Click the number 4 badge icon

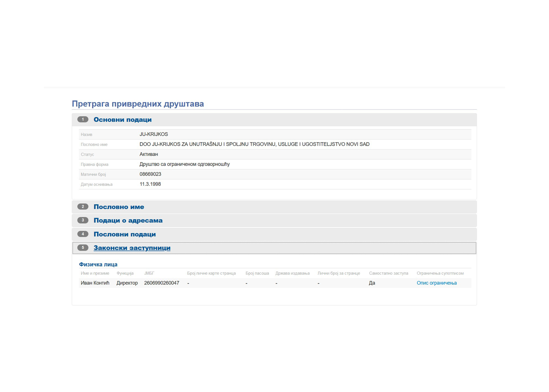click(83, 234)
